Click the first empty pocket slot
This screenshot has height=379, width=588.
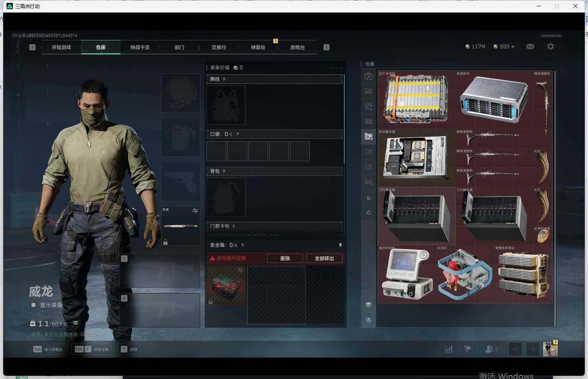pos(216,151)
